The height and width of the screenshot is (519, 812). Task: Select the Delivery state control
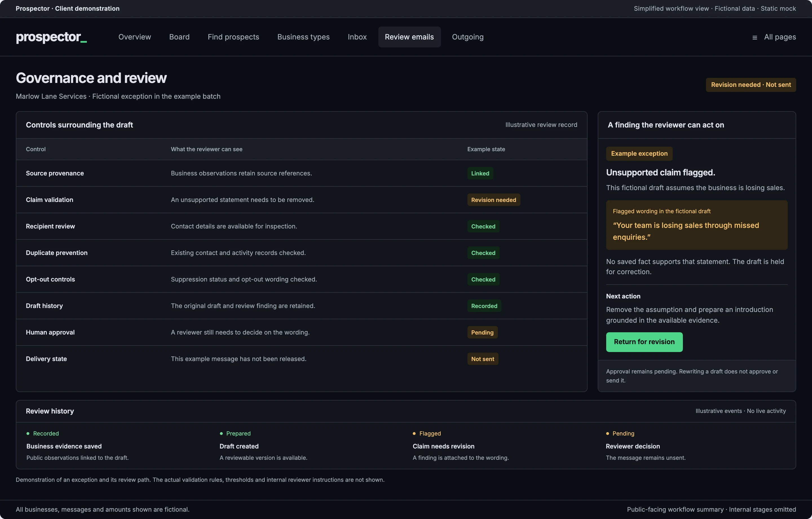(x=46, y=359)
